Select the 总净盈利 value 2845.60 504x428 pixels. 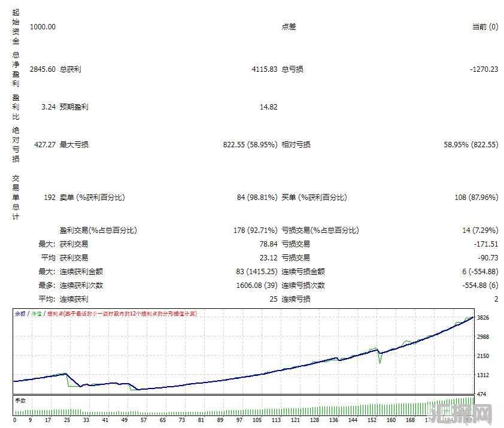pyautogui.click(x=42, y=69)
